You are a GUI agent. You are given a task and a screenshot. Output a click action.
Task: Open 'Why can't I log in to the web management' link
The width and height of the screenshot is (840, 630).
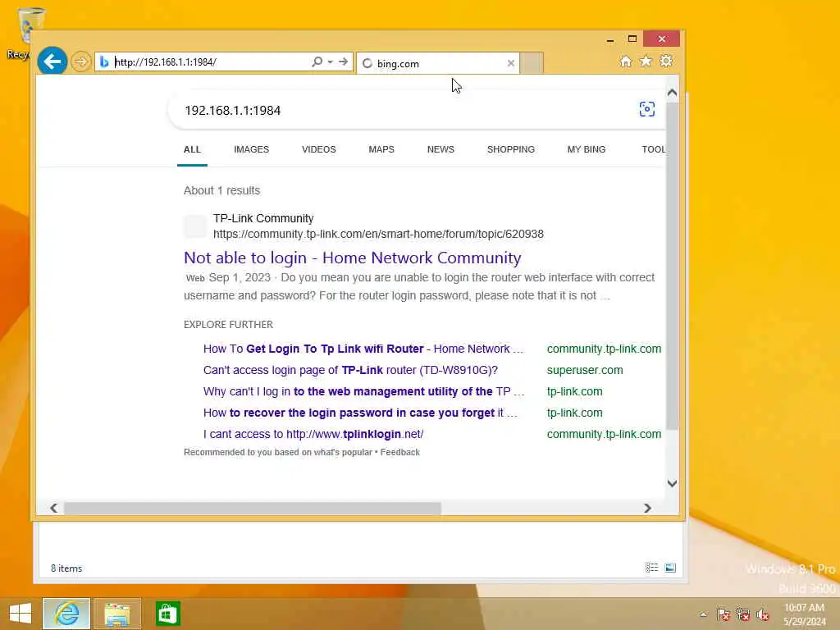[363, 391]
